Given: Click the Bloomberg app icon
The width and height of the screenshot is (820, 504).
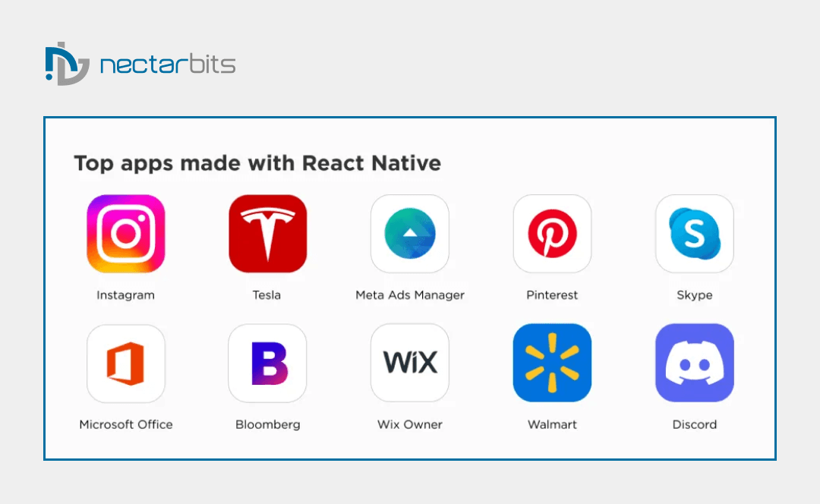Looking at the screenshot, I should click(x=267, y=363).
